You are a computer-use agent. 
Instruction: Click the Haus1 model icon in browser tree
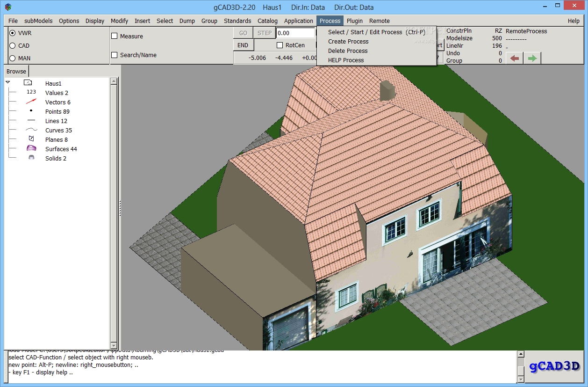(28, 83)
